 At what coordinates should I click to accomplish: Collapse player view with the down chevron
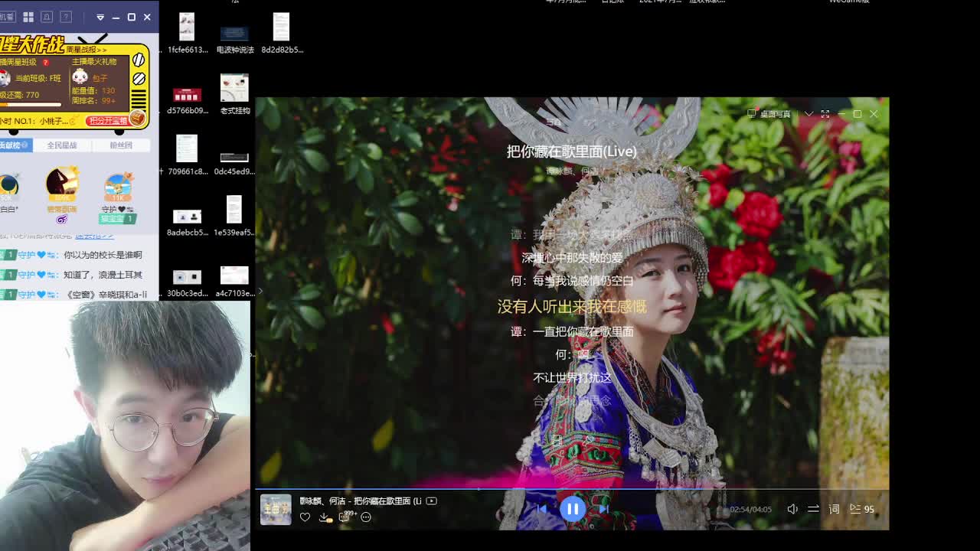[x=808, y=114]
